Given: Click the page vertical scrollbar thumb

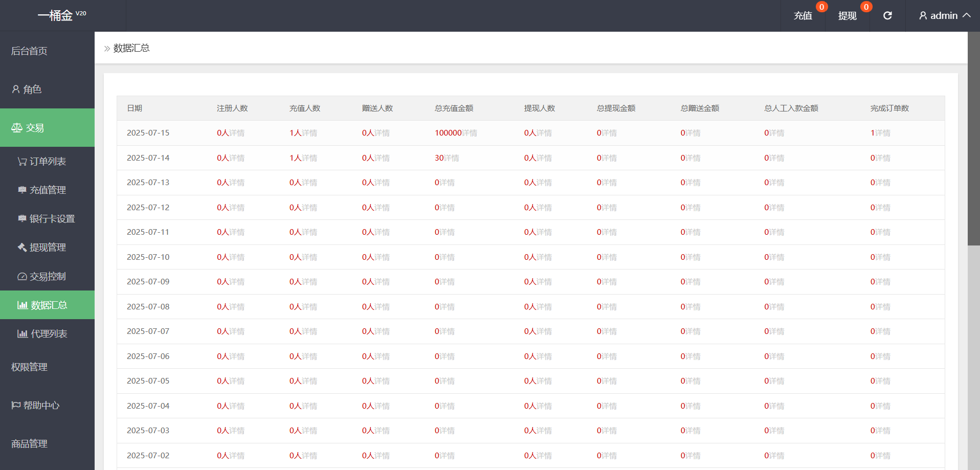Looking at the screenshot, I should [x=974, y=139].
